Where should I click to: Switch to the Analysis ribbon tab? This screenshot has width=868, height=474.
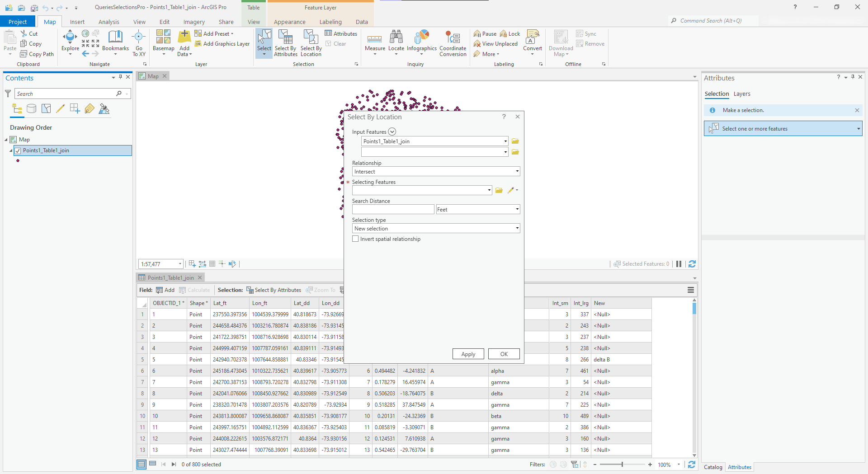coord(108,21)
